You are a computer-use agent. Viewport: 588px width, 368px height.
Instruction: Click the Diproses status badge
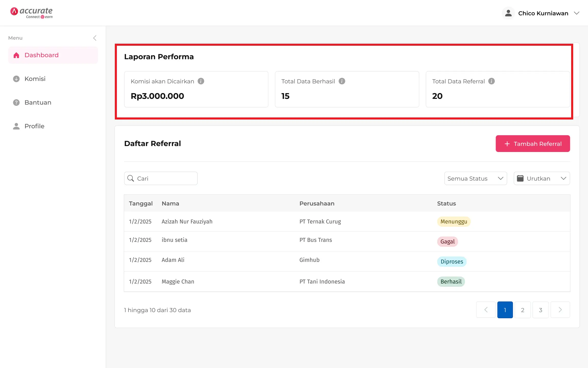[x=452, y=262]
